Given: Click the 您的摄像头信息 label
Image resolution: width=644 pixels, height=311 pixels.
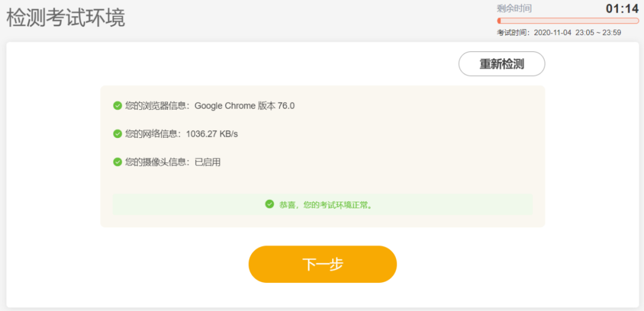Looking at the screenshot, I should click(157, 162).
